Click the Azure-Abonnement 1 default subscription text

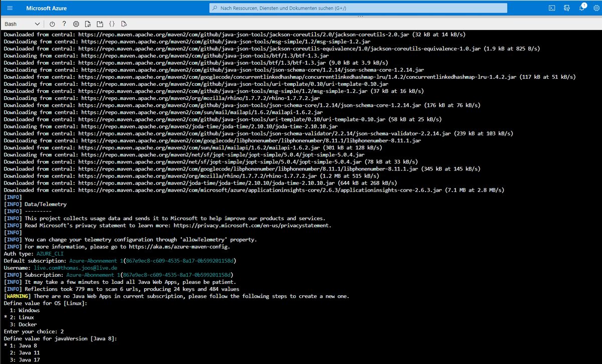point(93,261)
